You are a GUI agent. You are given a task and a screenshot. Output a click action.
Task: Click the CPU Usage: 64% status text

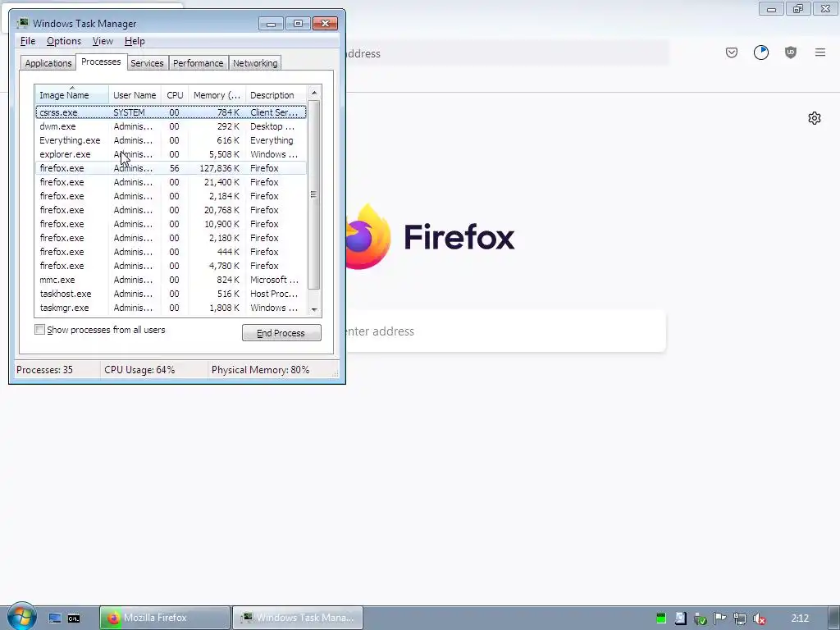pos(139,370)
